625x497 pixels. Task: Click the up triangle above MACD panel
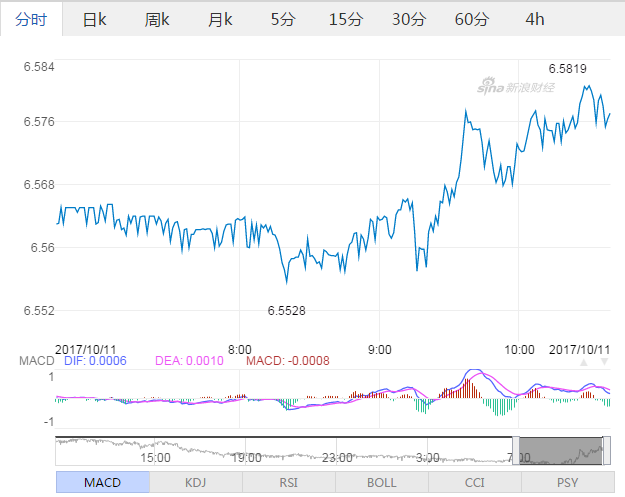click(585, 361)
